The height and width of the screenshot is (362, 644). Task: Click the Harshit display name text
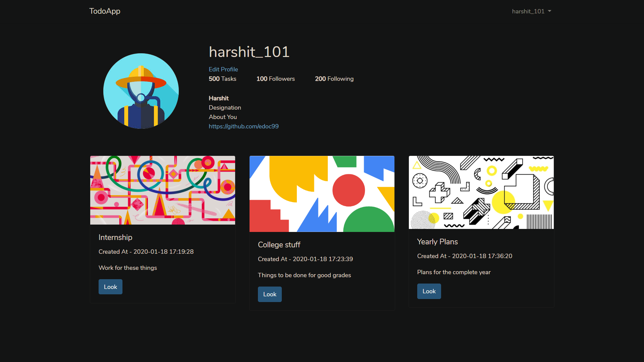219,98
